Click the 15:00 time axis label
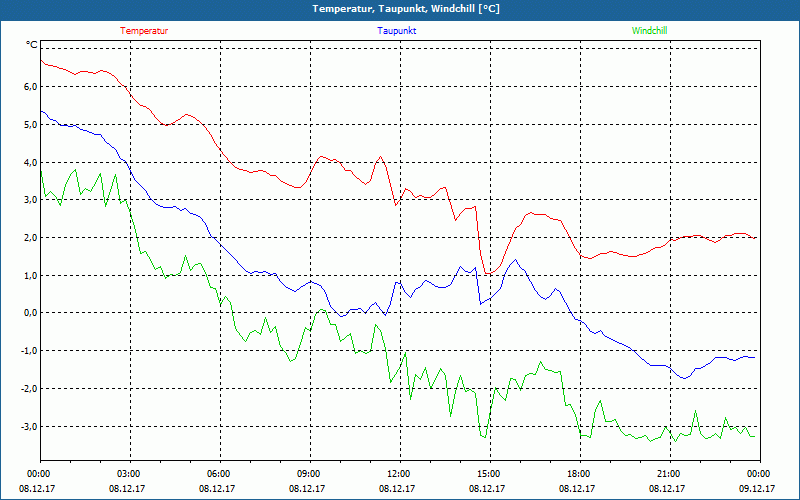Viewport: 800px width, 500px height. point(490,474)
